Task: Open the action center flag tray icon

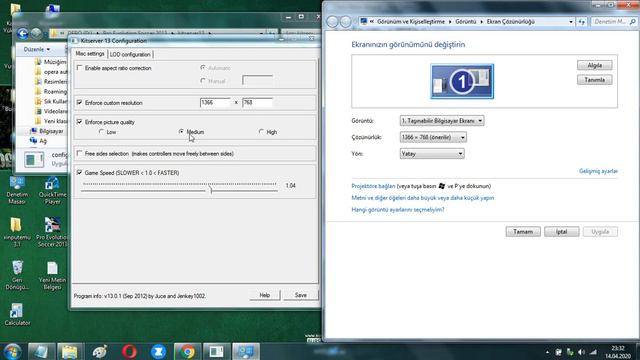Action: click(558, 352)
